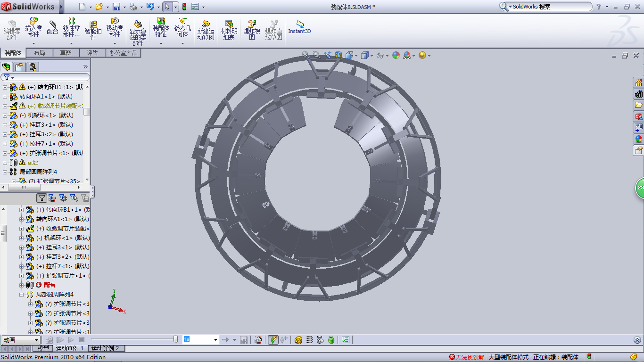Add a Spring in motion toolbar
Screen dimensions: 644x362
(x=309, y=340)
